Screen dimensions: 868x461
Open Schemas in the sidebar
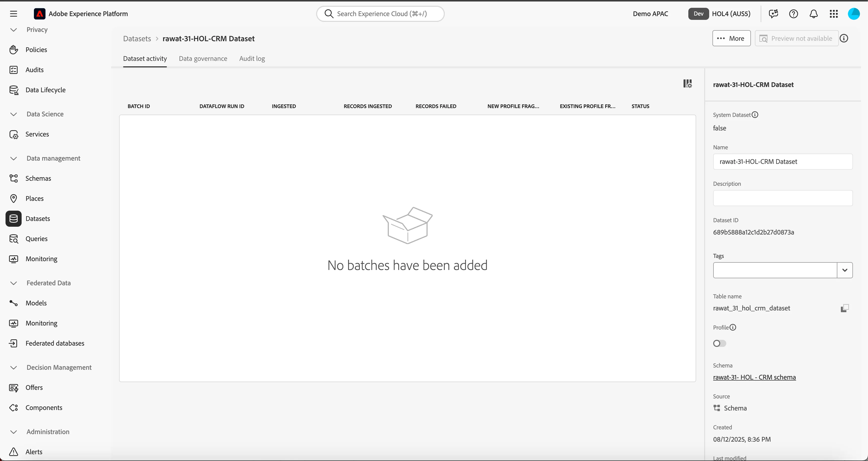38,178
